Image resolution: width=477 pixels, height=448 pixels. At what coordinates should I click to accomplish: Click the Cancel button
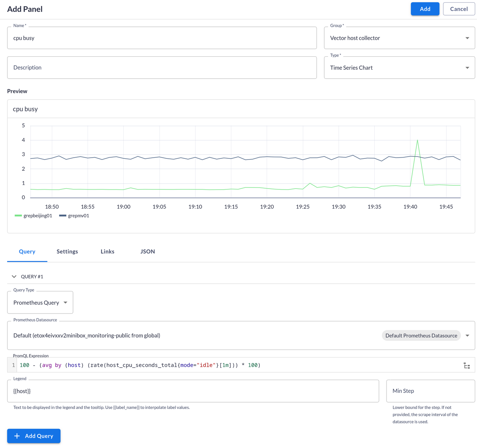click(459, 9)
